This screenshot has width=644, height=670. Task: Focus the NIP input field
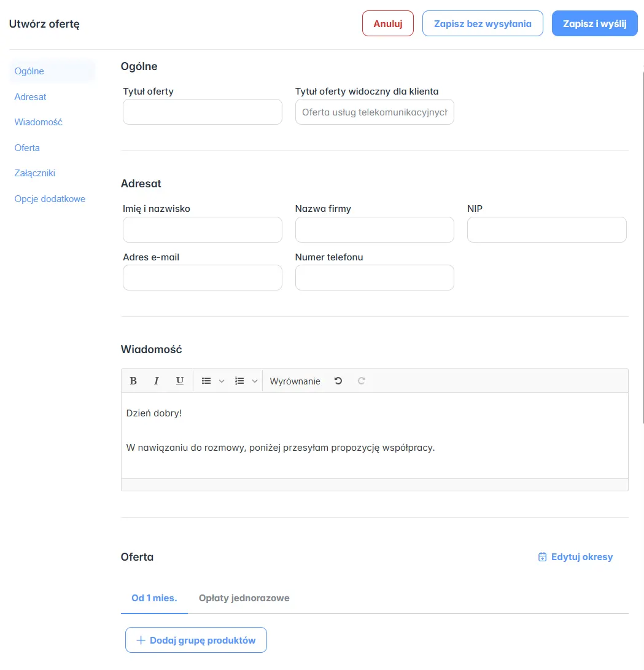click(x=546, y=230)
